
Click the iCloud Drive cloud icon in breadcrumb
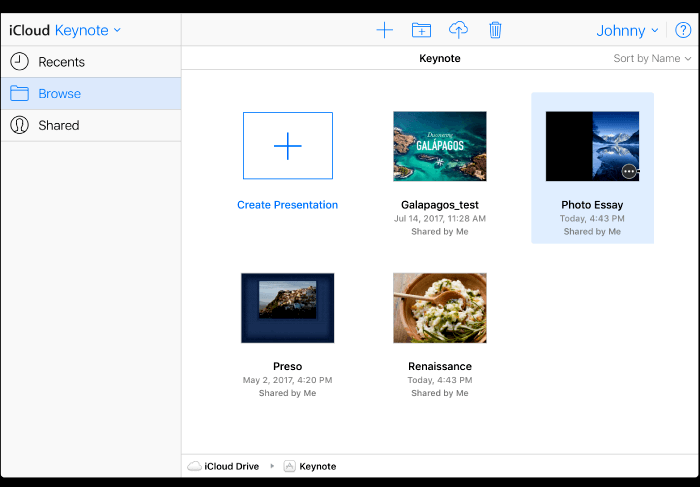point(194,466)
